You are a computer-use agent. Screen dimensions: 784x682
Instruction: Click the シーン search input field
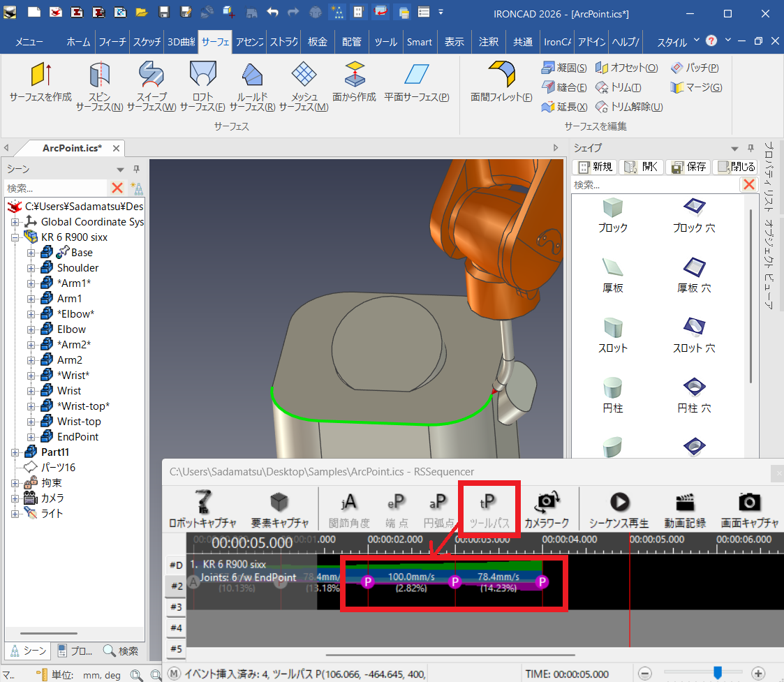[56, 188]
